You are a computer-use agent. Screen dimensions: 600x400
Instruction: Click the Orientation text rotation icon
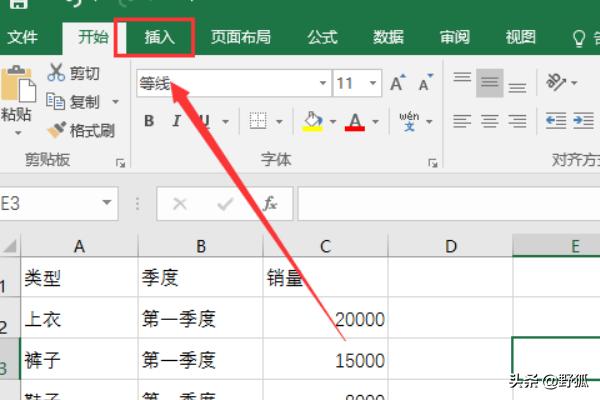[556, 82]
